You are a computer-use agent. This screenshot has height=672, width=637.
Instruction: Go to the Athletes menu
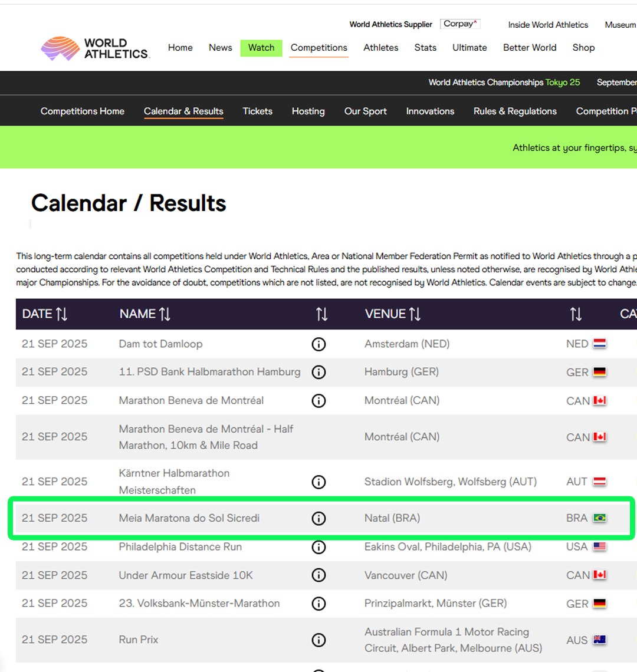coord(380,48)
